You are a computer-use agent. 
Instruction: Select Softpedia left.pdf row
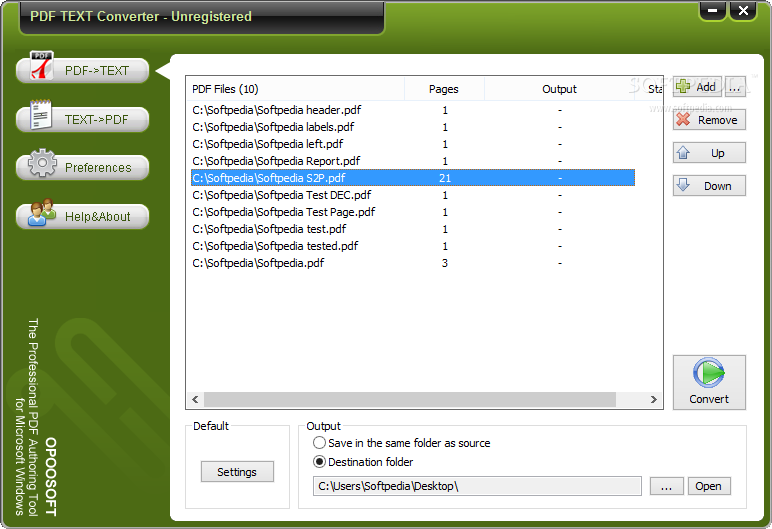tap(413, 144)
